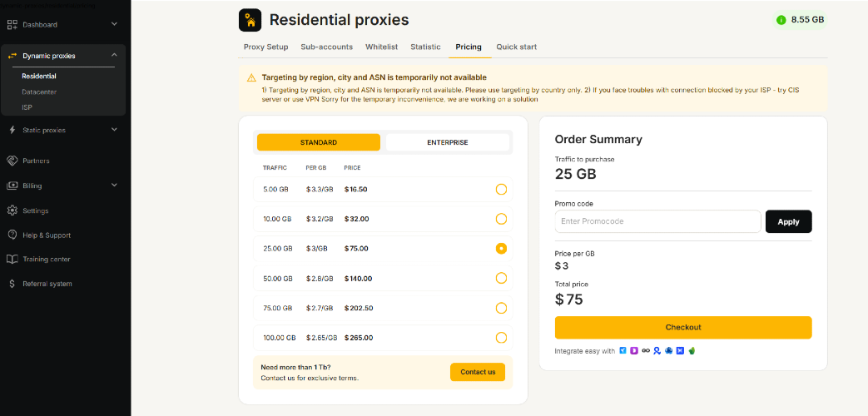This screenshot has height=416, width=868.
Task: Collapse the Dynamic proxies section
Action: (x=114, y=56)
